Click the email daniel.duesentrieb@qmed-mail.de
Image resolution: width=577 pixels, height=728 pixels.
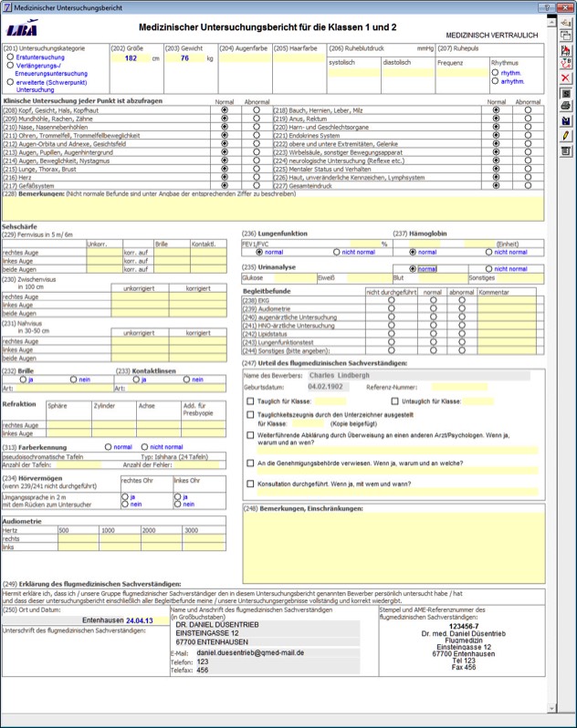click(x=250, y=652)
